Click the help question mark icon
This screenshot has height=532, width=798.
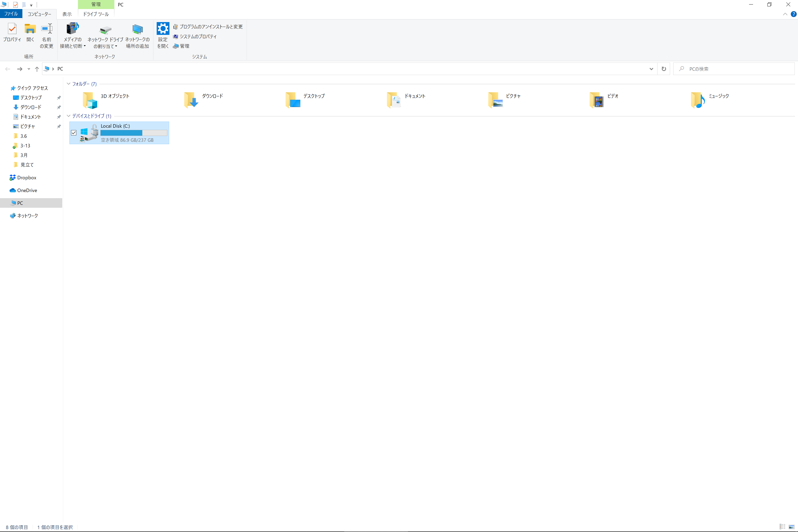(x=793, y=14)
